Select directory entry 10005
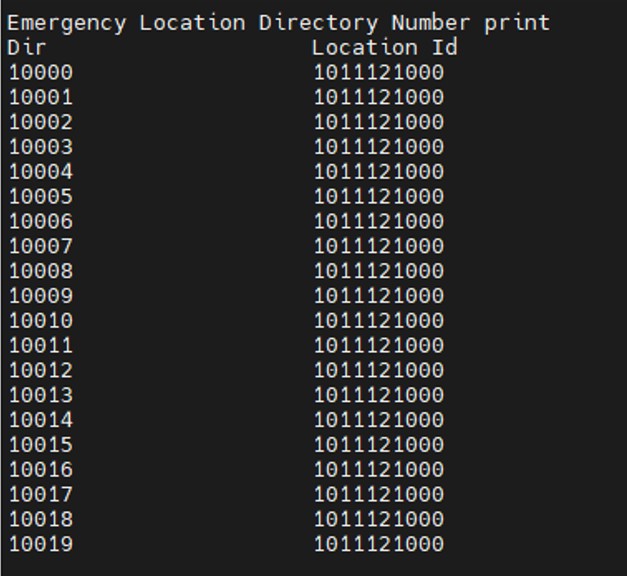Viewport: 627px width, 576px height. click(x=41, y=196)
